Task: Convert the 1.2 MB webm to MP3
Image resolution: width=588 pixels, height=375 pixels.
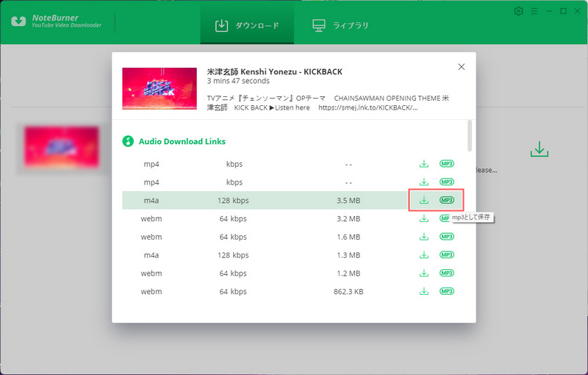Action: [447, 273]
